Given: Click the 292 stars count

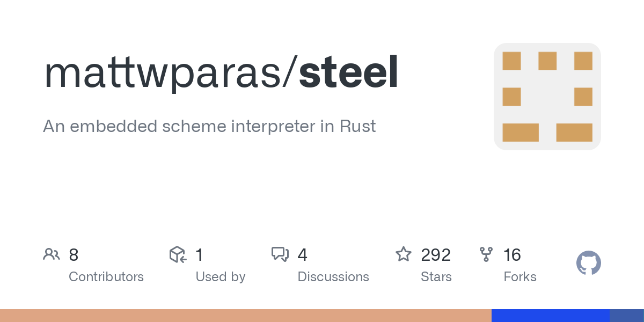Looking at the screenshot, I should pyautogui.click(x=436, y=255).
